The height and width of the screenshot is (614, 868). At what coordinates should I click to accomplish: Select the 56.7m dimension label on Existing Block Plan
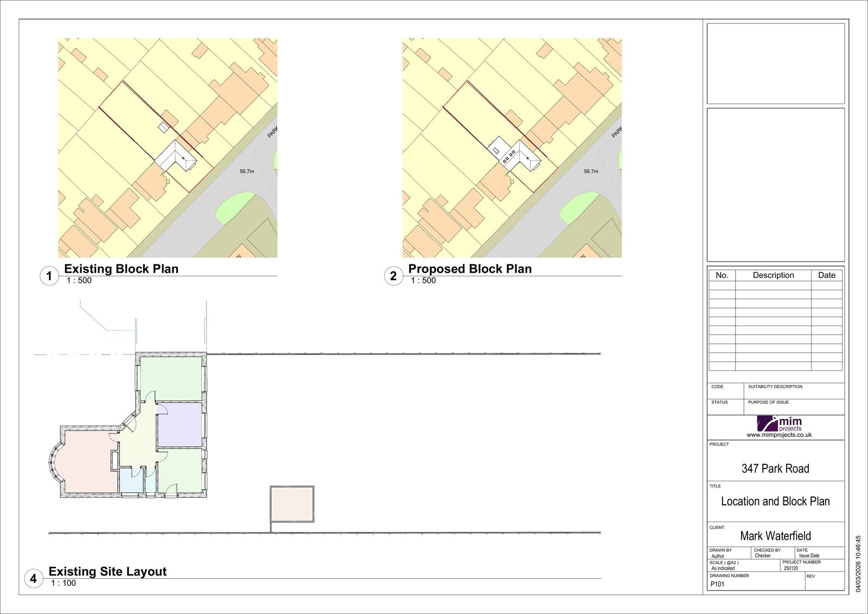point(247,172)
